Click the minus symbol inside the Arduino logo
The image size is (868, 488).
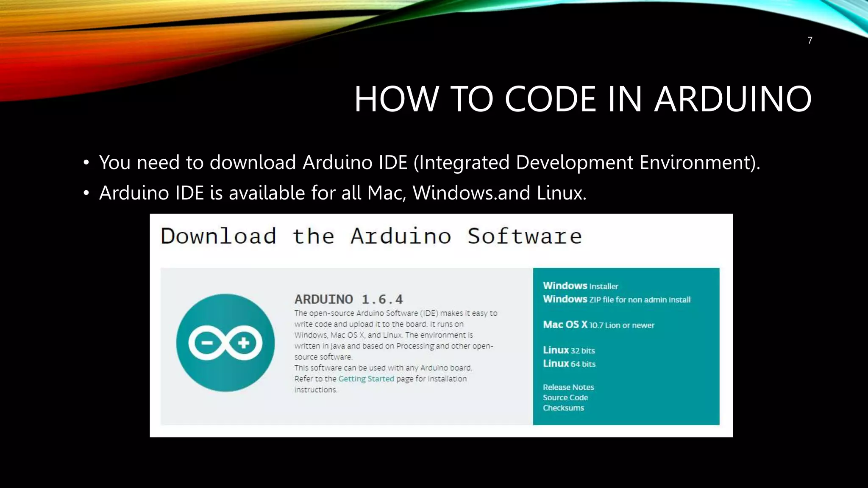[207, 342]
